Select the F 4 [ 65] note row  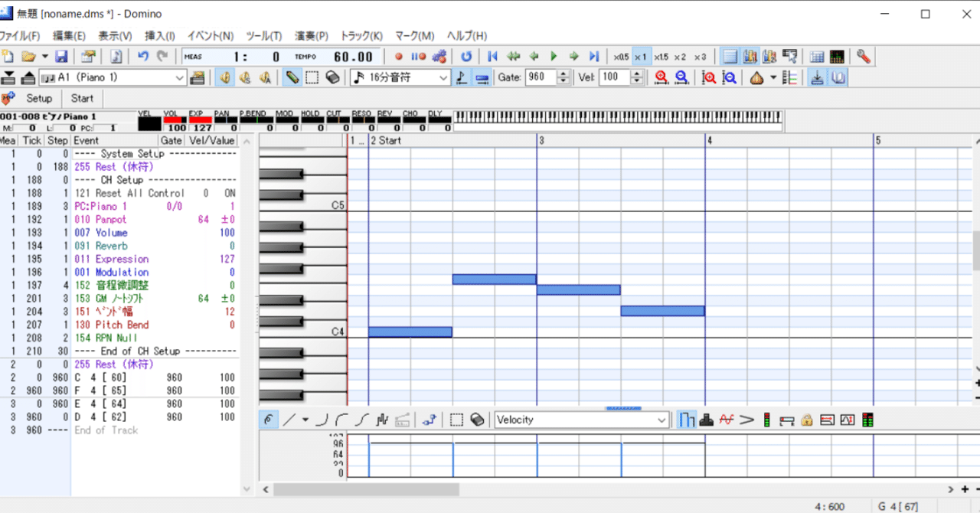click(x=119, y=390)
